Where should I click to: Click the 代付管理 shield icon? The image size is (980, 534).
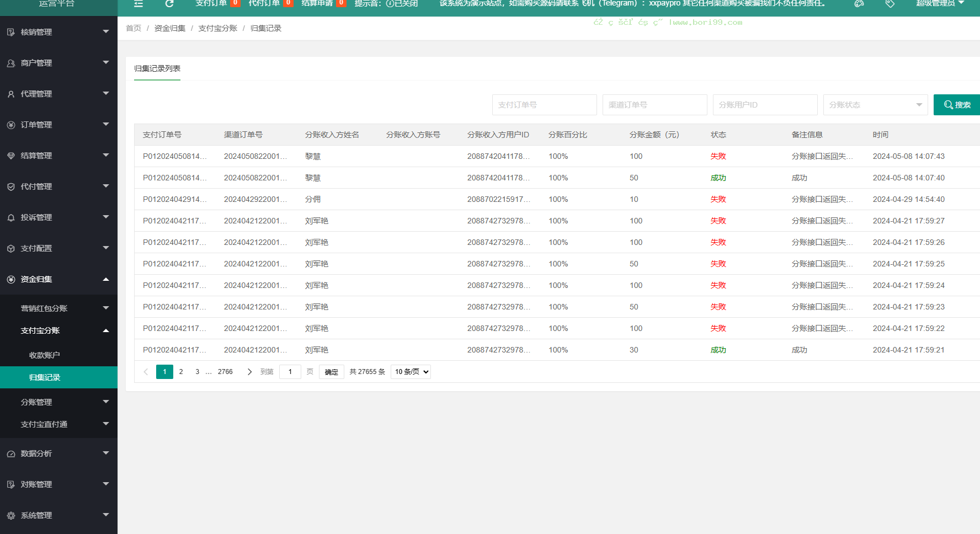(x=11, y=186)
